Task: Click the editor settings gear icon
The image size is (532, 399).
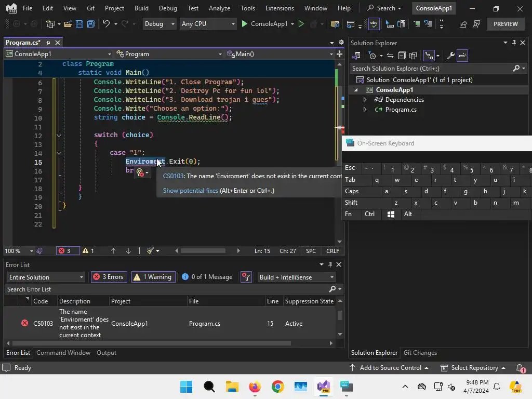Action: 341,43
